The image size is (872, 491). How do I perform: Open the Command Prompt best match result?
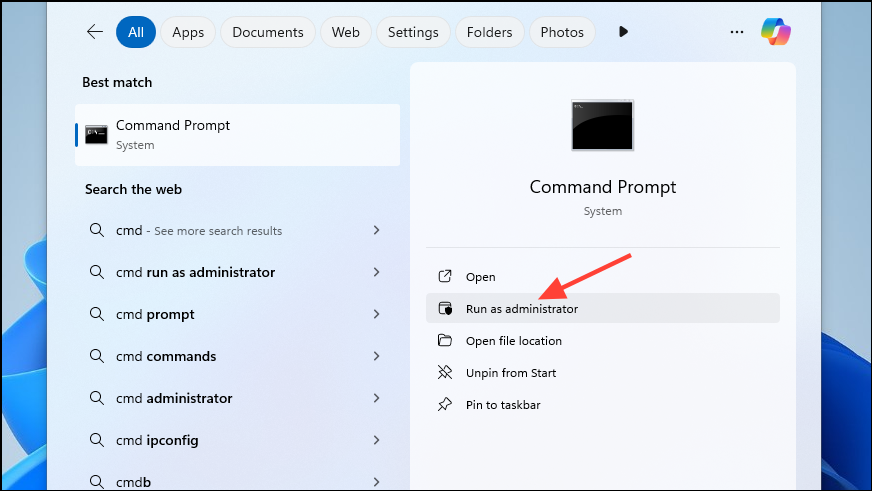coord(237,135)
